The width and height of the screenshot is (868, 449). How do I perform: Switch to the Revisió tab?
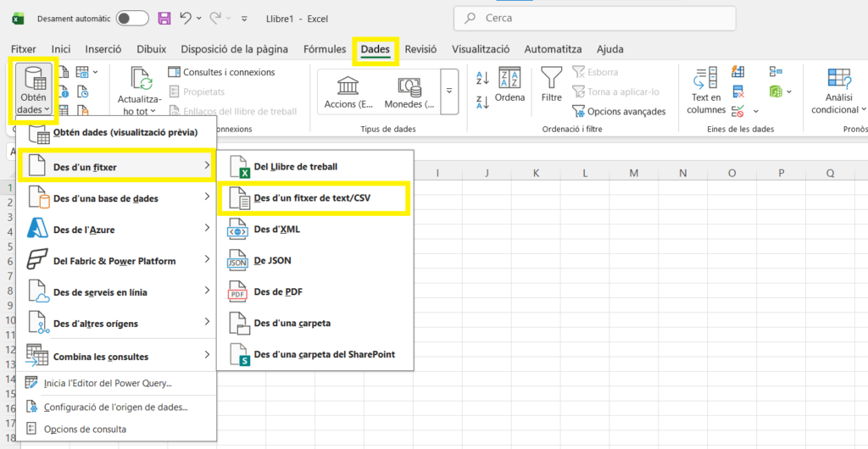(420, 49)
